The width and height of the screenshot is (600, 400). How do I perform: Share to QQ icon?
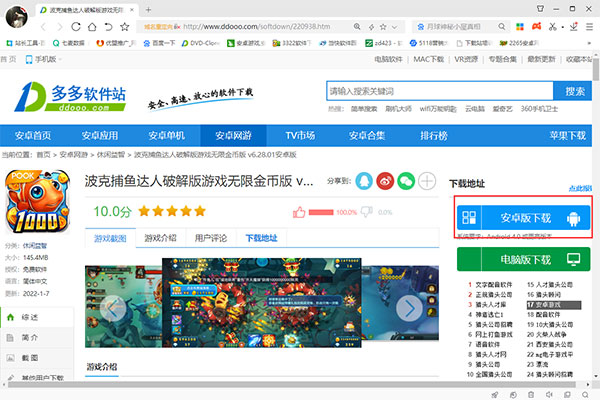pyautogui.click(x=364, y=181)
